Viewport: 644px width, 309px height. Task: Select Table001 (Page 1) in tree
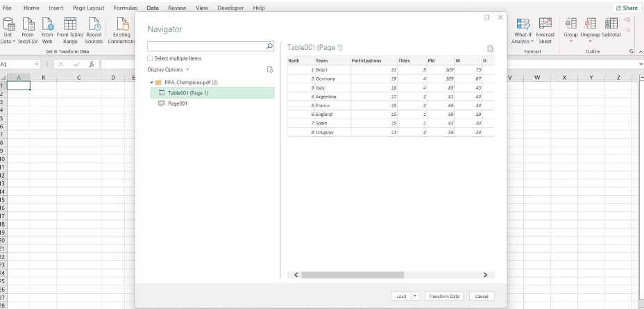pyautogui.click(x=212, y=93)
